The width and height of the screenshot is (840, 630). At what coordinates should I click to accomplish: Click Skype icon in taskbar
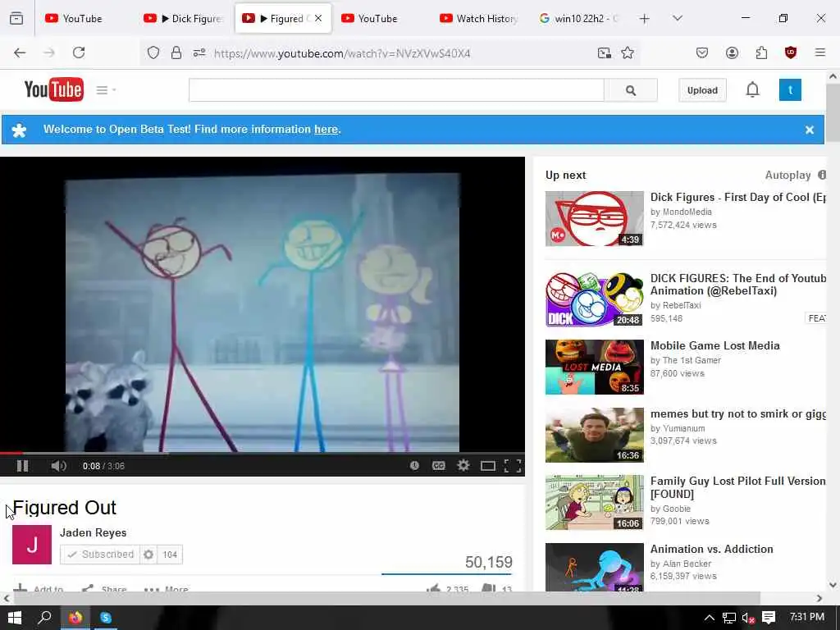106,618
